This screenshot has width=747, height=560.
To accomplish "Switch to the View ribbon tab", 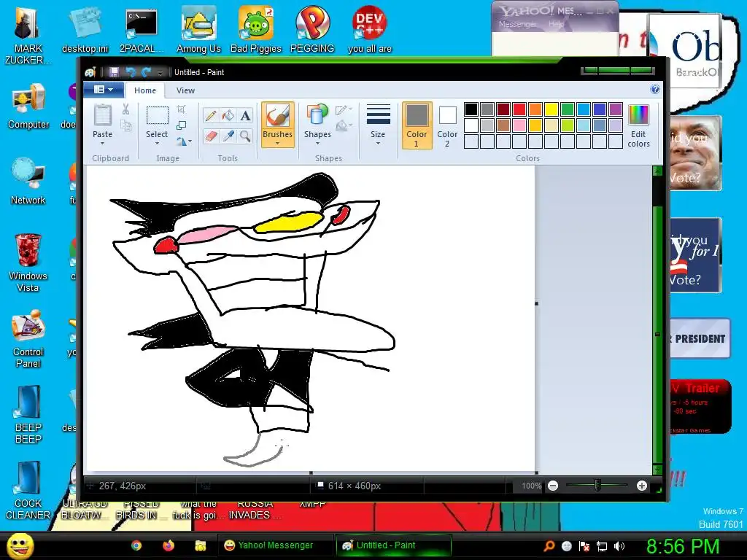I will pyautogui.click(x=185, y=90).
